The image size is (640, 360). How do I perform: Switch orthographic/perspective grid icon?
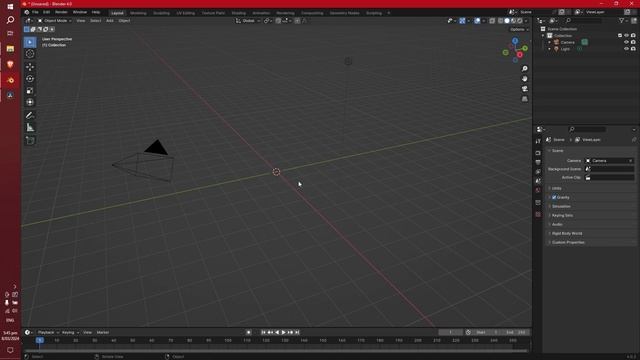coord(524,99)
